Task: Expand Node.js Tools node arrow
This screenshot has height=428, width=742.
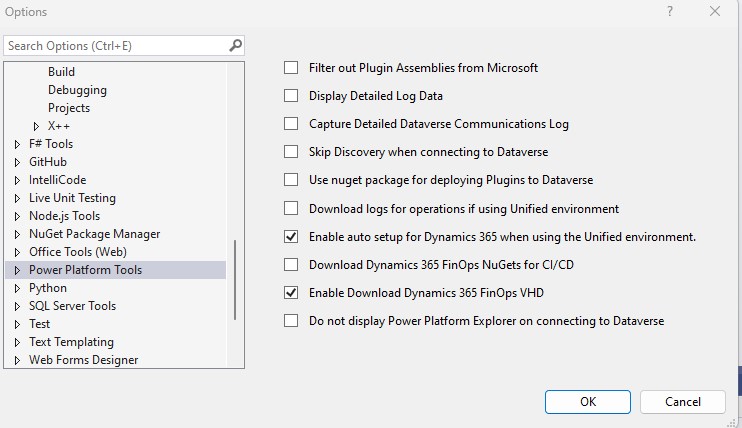Action: coord(18,216)
